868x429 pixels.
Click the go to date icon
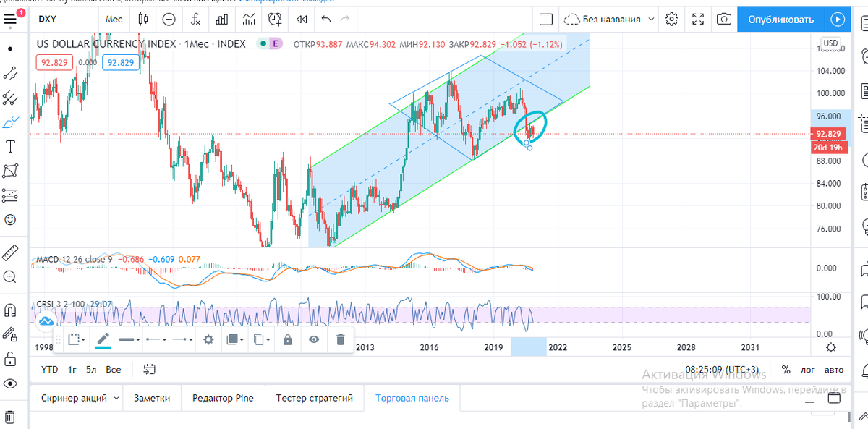(x=149, y=369)
